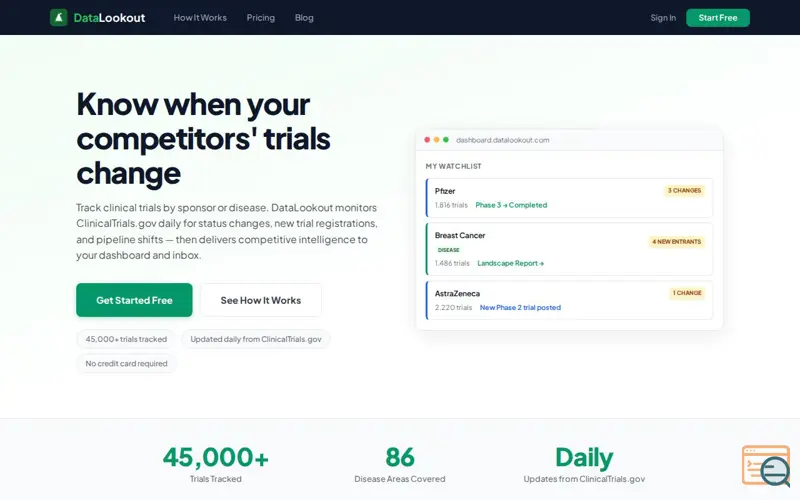
Task: Click 'Phase 3 → Completed' status link
Action: click(x=511, y=205)
